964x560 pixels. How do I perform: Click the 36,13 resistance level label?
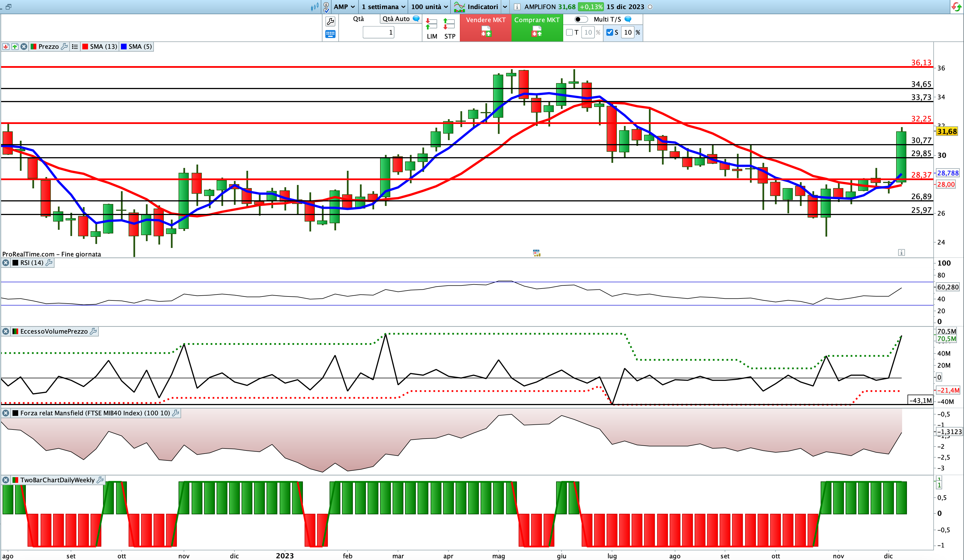pos(921,62)
